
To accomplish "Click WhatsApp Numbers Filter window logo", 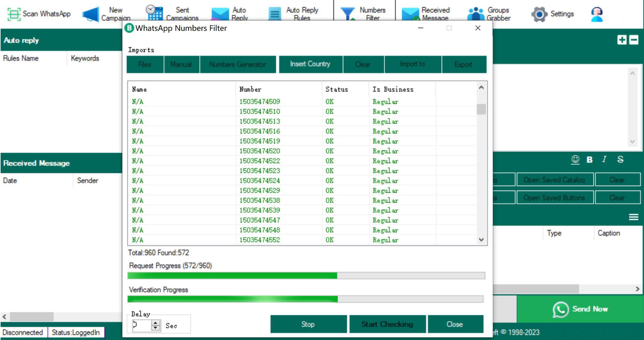I will pyautogui.click(x=129, y=28).
